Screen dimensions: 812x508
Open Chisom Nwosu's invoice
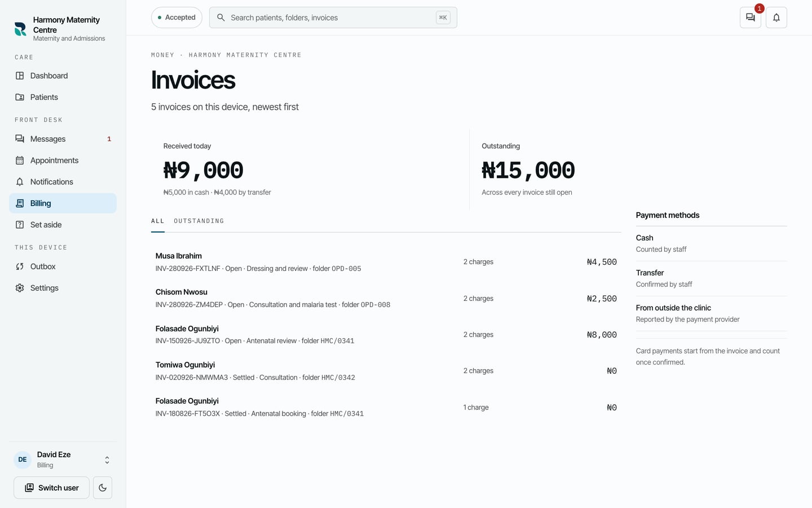pos(386,298)
